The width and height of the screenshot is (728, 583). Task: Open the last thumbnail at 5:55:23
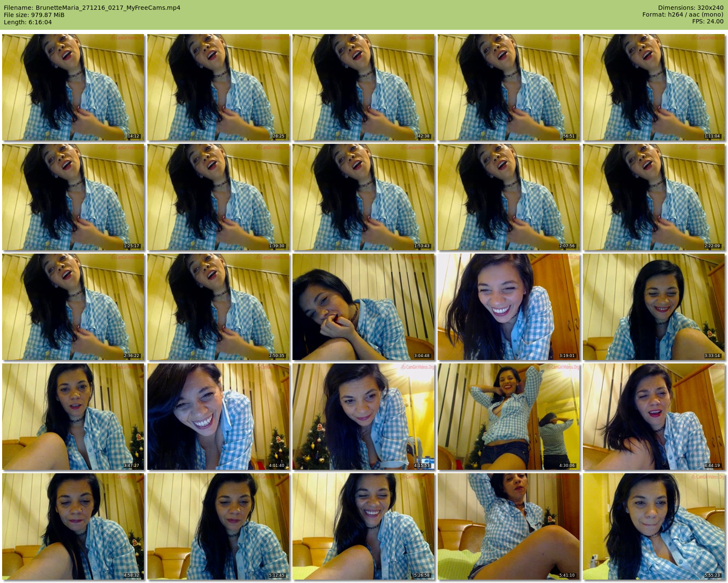pyautogui.click(x=653, y=526)
